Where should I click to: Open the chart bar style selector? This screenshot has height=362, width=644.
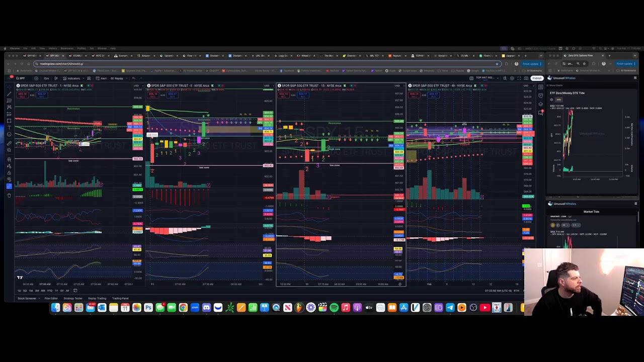pos(56,78)
